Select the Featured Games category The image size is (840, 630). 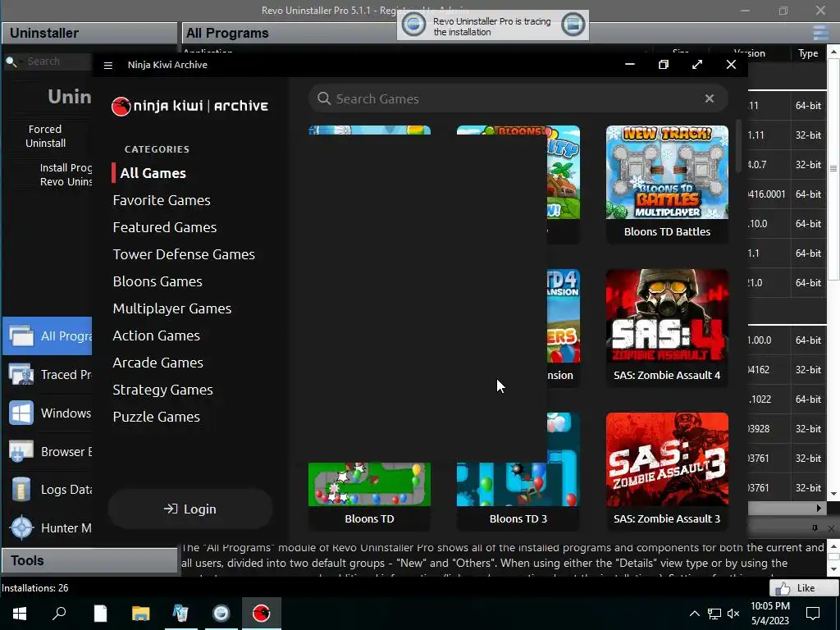point(164,227)
